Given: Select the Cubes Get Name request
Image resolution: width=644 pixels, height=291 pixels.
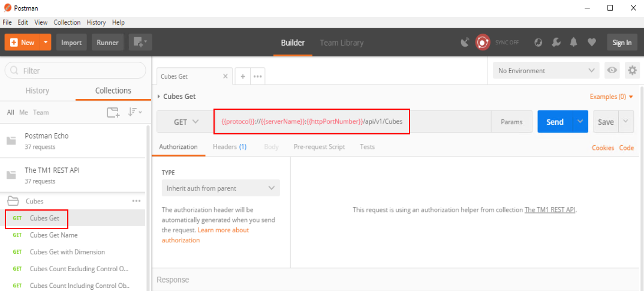Looking at the screenshot, I should click(53, 235).
